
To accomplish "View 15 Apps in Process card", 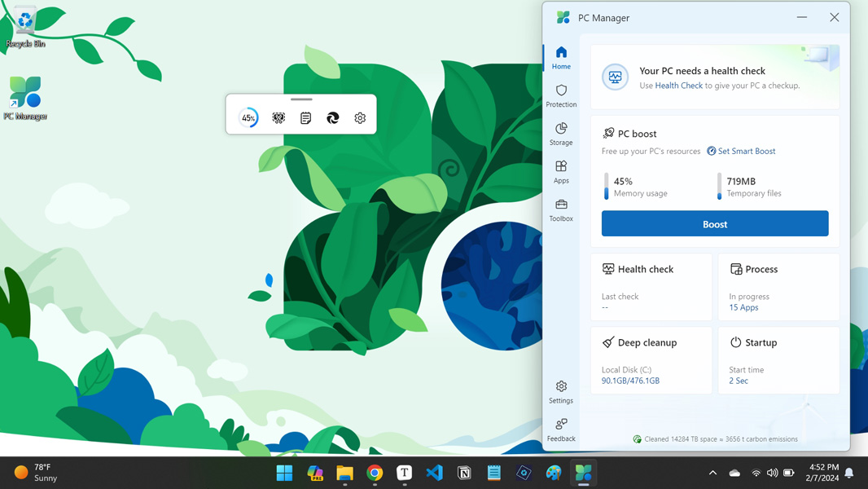I will (743, 307).
